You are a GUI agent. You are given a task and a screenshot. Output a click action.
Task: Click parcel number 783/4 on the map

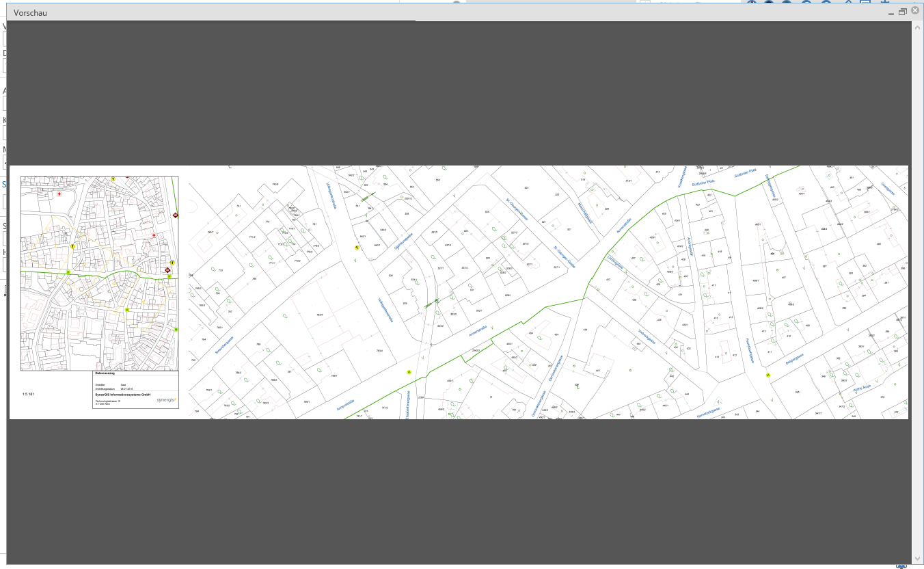click(318, 315)
